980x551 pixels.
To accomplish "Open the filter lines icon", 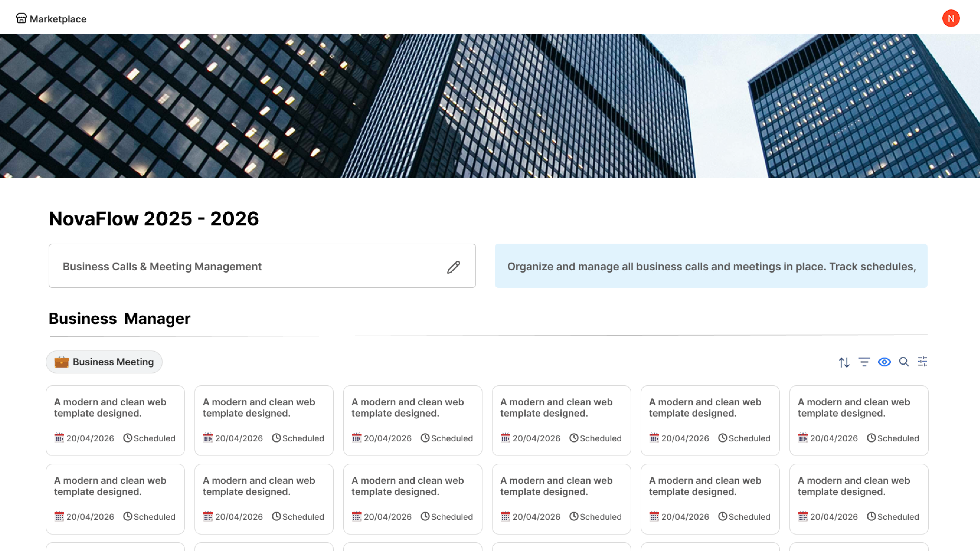I will pyautogui.click(x=864, y=362).
